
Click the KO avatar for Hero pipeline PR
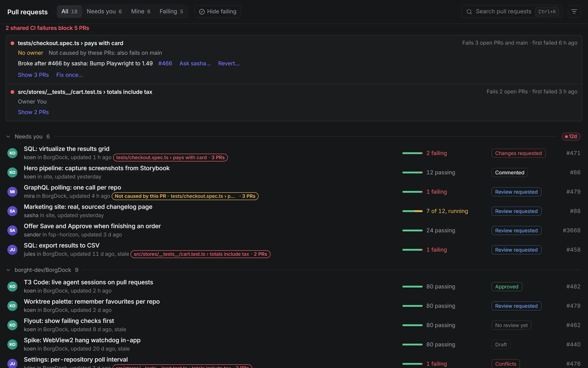[x=12, y=172]
